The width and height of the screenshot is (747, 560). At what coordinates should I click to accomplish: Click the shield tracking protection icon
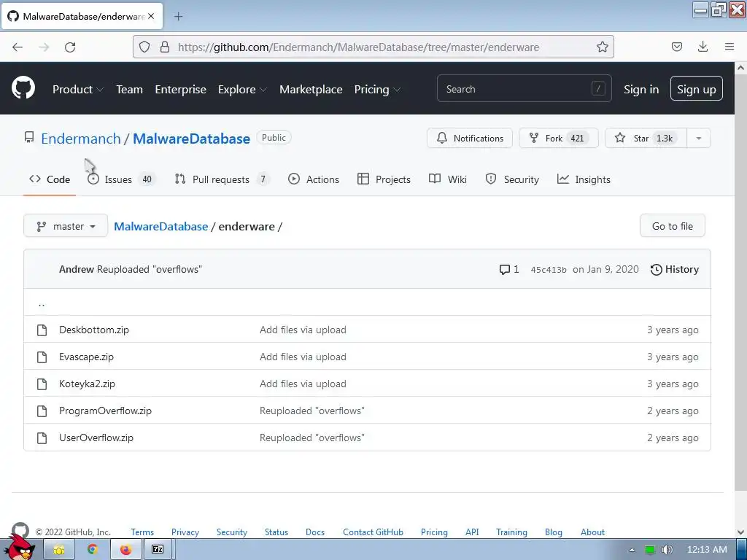[144, 47]
